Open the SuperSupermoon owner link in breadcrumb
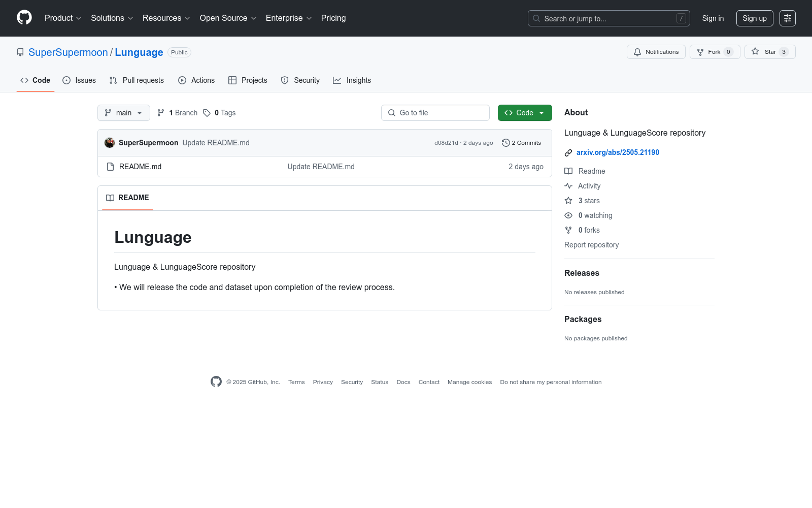This screenshot has height=508, width=812. [68, 52]
